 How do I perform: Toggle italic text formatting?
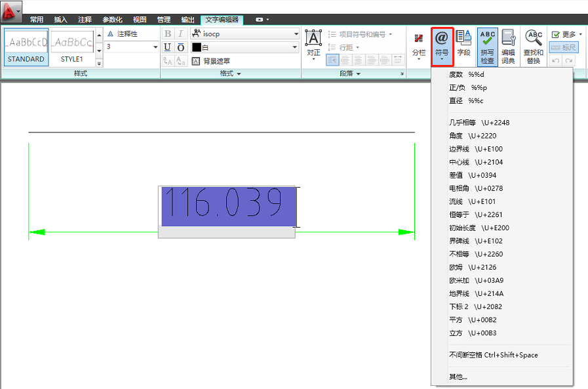click(181, 33)
